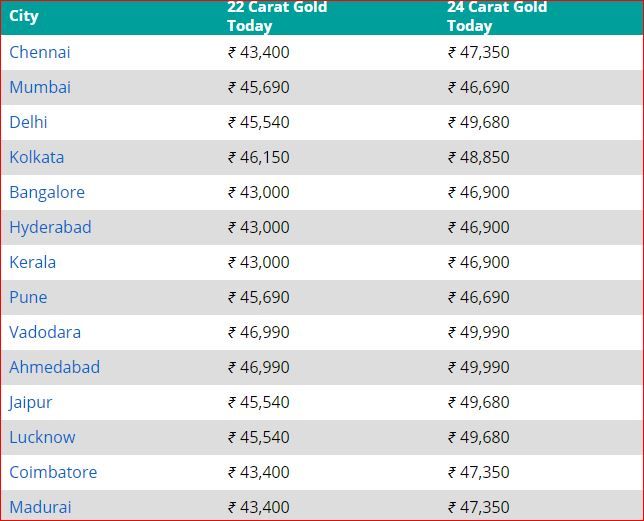Open the Madurai city link

tap(40, 507)
